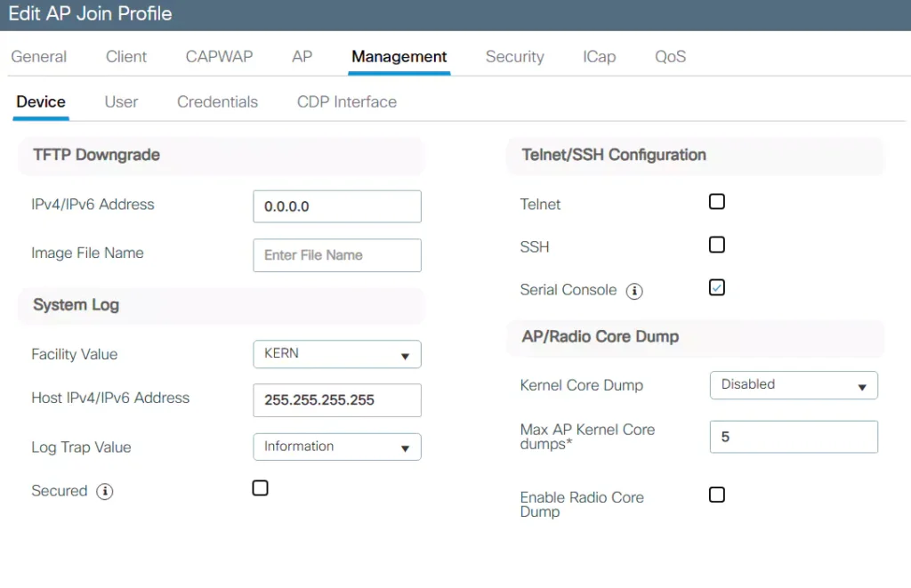The image size is (911, 588).
Task: Open the Credentials sub-tab
Action: [217, 101]
